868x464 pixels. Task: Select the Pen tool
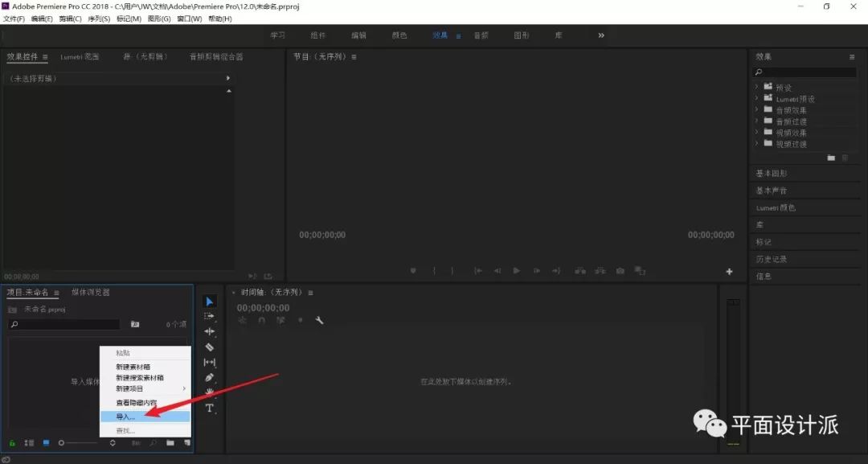tap(209, 378)
